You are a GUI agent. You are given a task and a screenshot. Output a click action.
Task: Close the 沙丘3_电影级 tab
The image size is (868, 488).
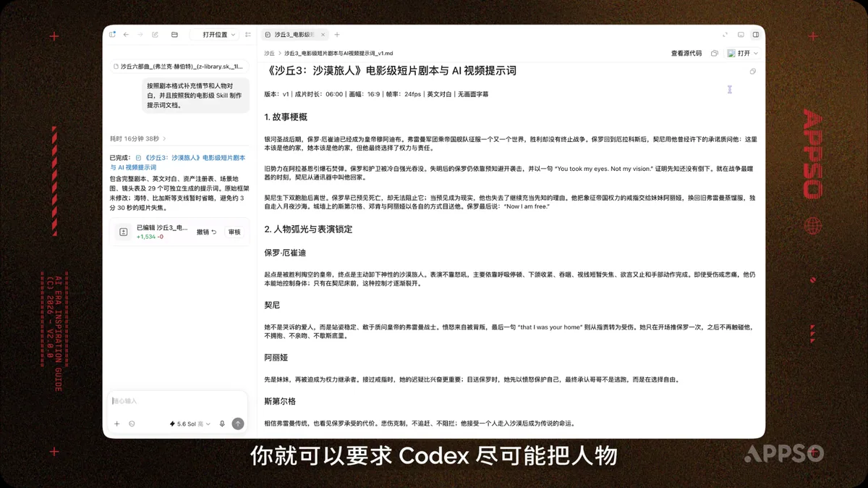pos(323,35)
